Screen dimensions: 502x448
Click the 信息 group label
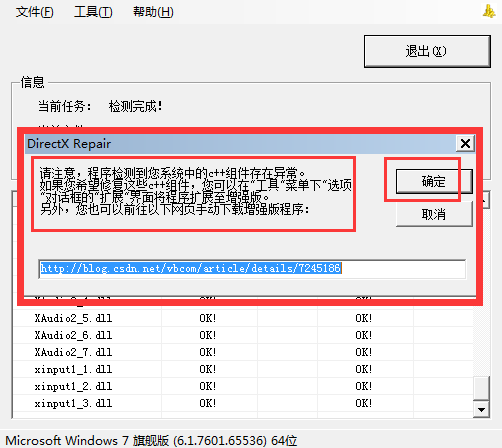pyautogui.click(x=32, y=82)
